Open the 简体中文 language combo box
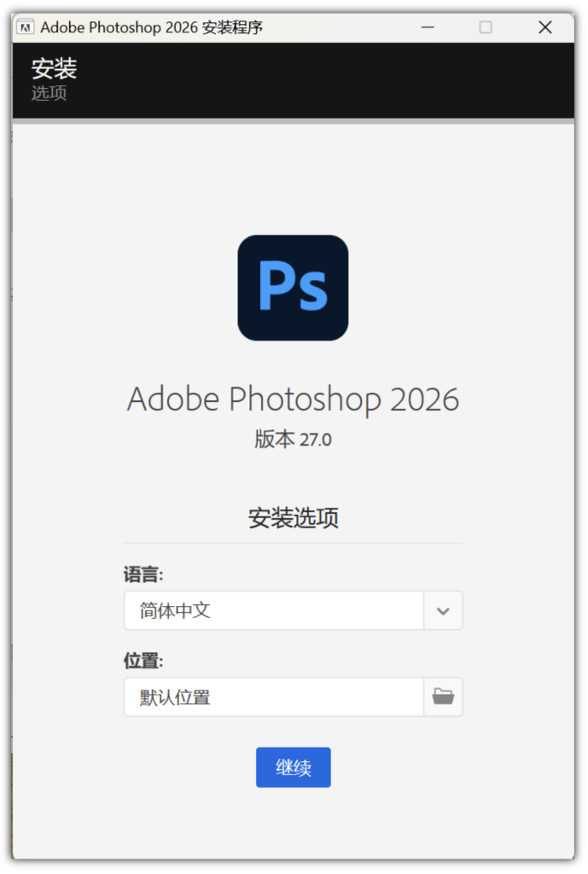Image resolution: width=588 pixels, height=874 pixels. point(273,610)
